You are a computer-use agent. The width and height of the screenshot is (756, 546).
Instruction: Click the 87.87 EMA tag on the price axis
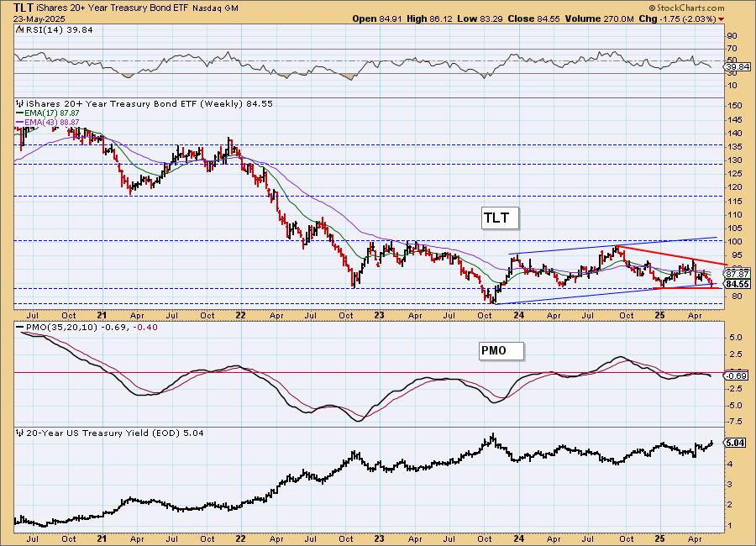tap(738, 274)
